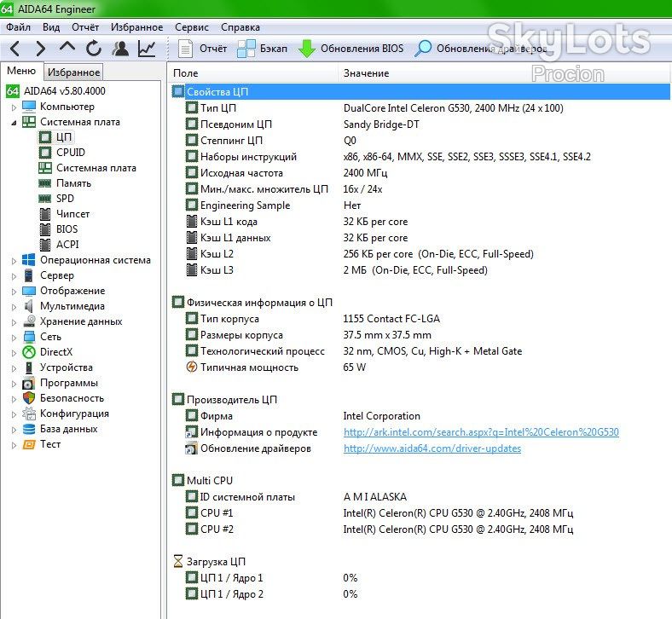Select Чипсет in the tree
The image size is (672, 619).
72,214
